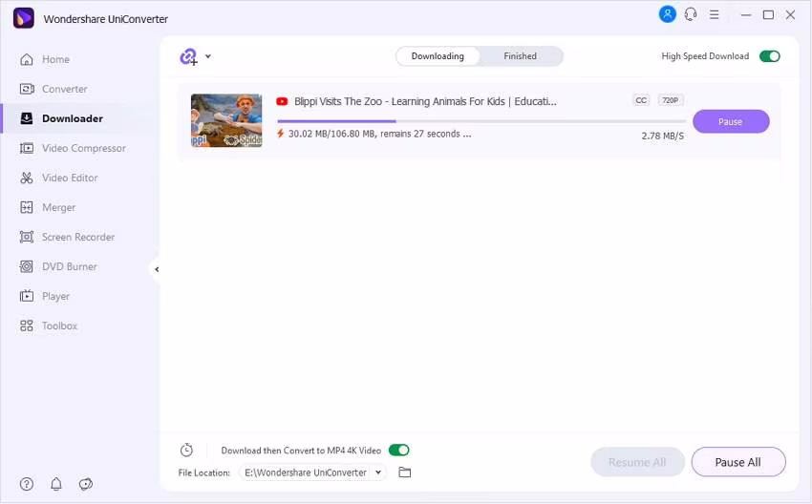Select Video Compressor in sidebar
The height and width of the screenshot is (504, 812).
(84, 149)
